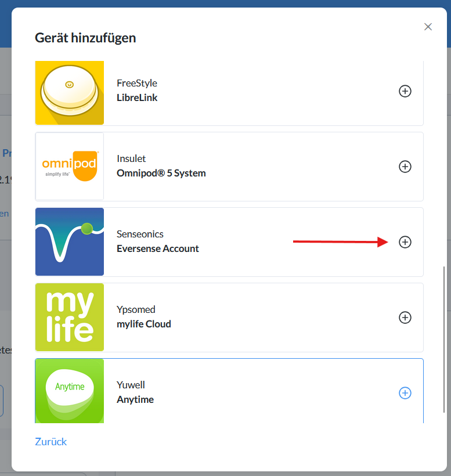Click the 'Yuwell' manufacturer label
Screen dimensions: 451x476
tap(131, 385)
